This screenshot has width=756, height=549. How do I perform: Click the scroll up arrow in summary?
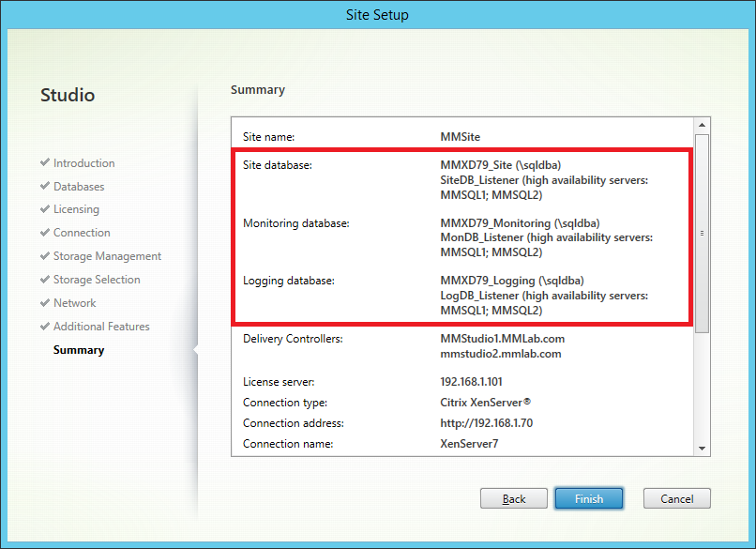[702, 125]
